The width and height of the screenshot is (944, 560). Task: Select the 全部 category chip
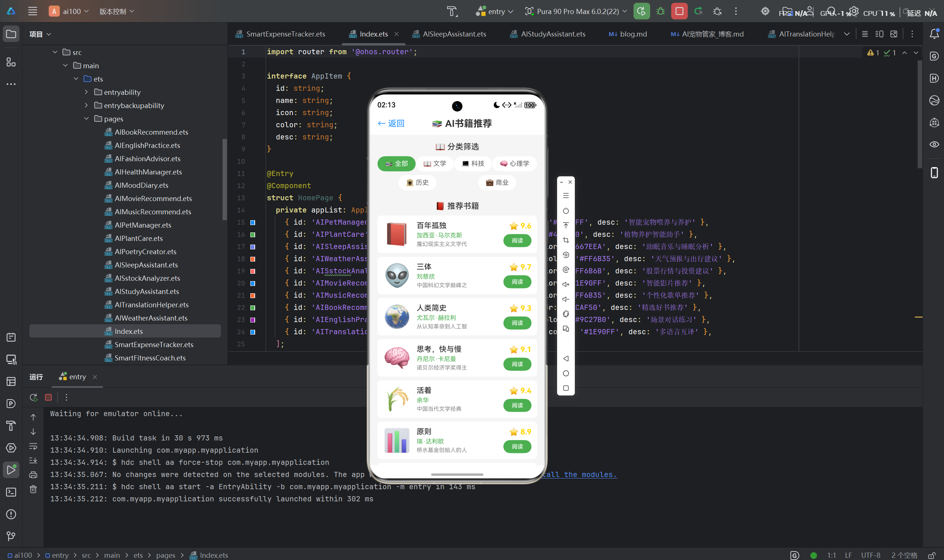tap(397, 163)
